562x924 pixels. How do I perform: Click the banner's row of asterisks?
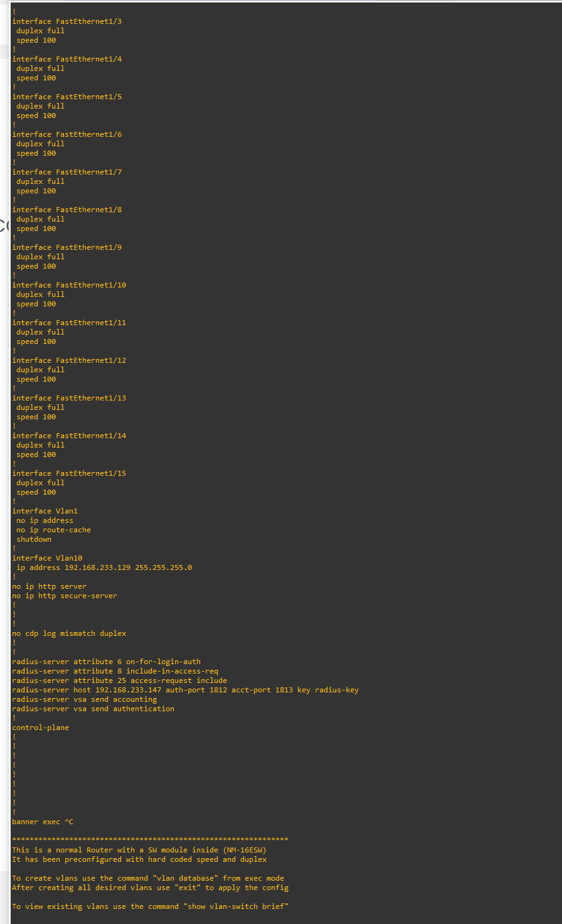[151, 839]
